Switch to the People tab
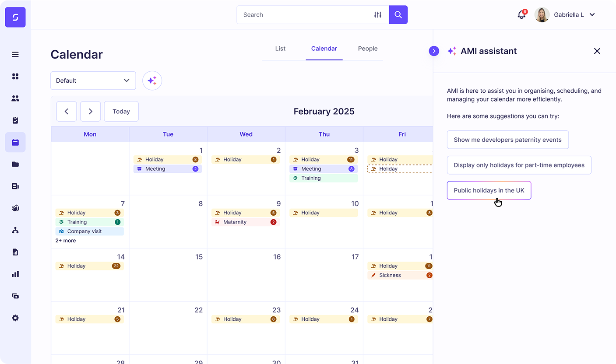 [367, 49]
